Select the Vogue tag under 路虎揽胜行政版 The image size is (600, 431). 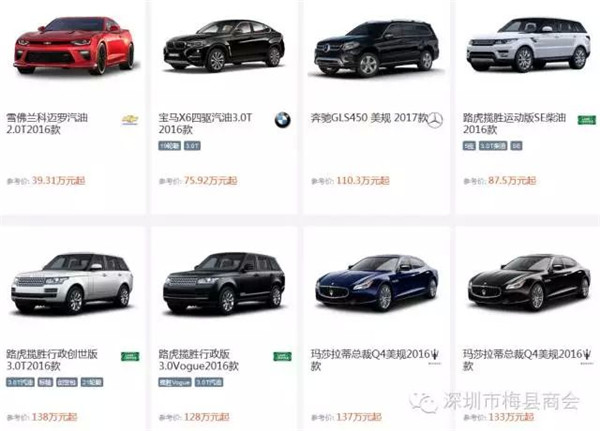tap(175, 382)
